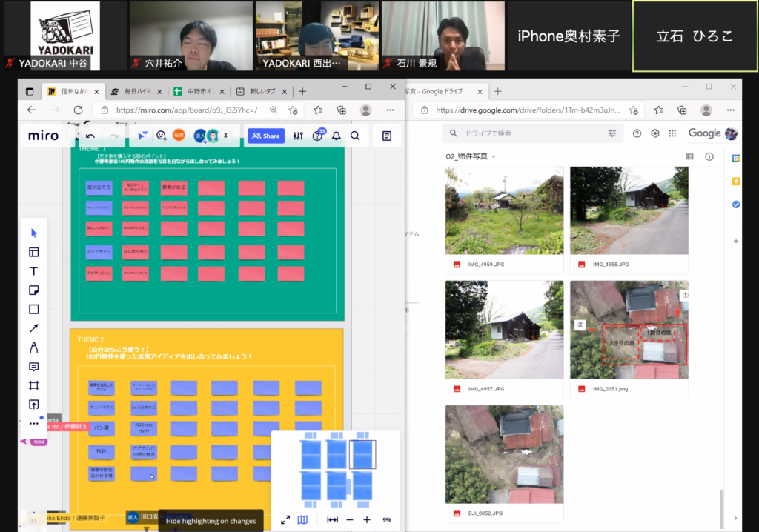Viewport: 759px width, 532px height.
Task: Open Miro browser menu ellipsis
Action: click(390, 110)
